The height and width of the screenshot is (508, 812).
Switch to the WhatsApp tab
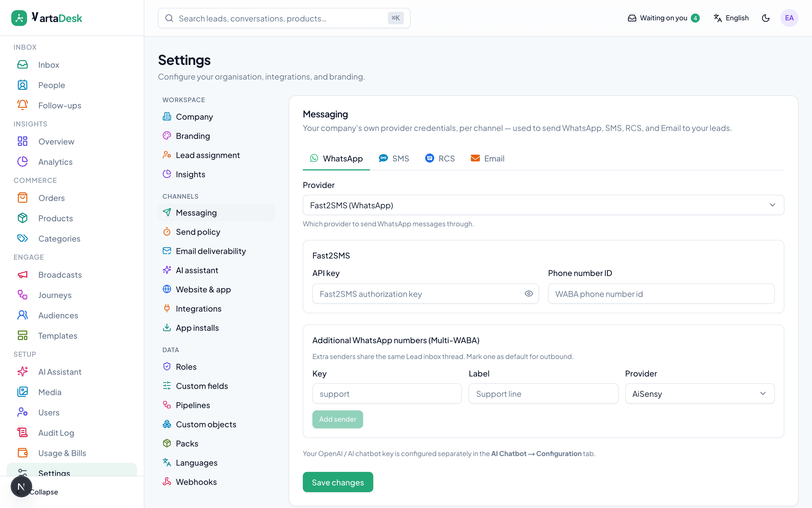(336, 158)
